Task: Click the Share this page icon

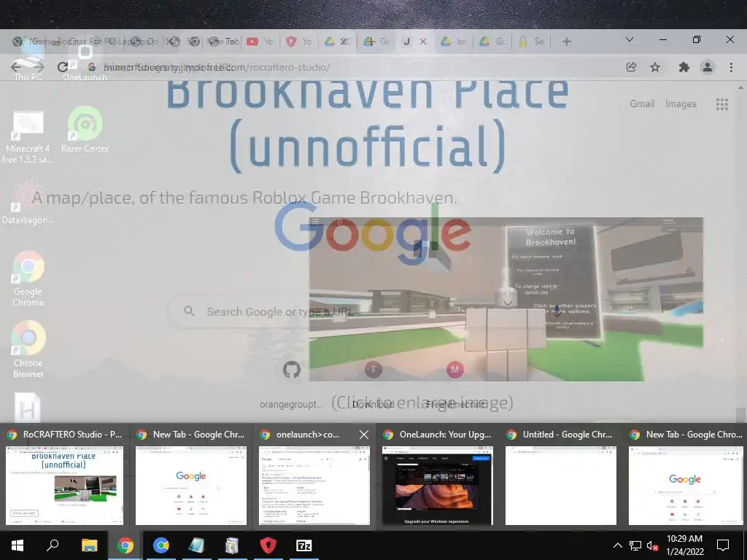Action: (x=631, y=67)
